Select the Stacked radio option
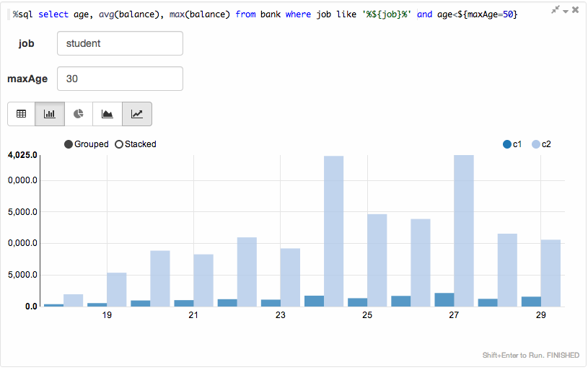The width and height of the screenshot is (588, 370). click(x=119, y=144)
